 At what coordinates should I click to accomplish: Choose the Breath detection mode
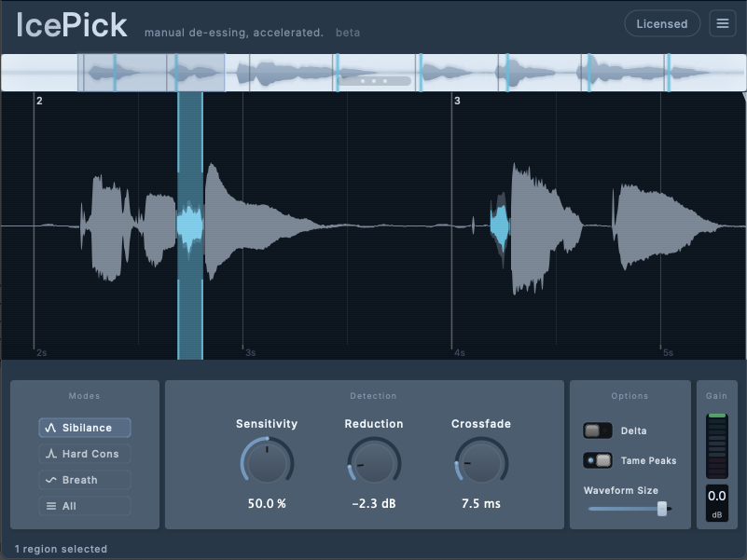84,480
